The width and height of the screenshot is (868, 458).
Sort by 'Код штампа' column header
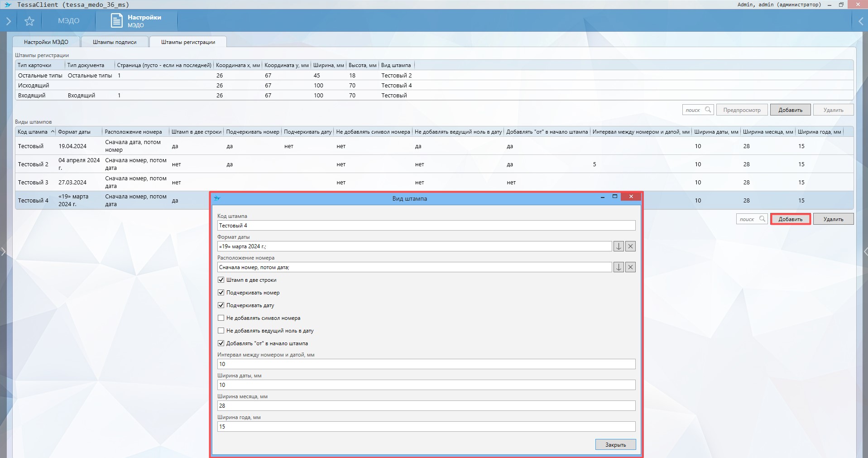click(x=33, y=132)
